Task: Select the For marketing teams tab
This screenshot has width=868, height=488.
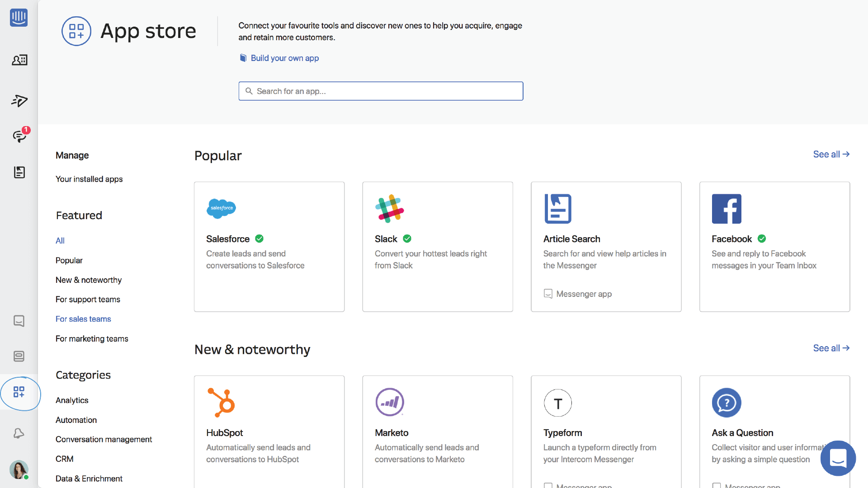Action: point(92,338)
